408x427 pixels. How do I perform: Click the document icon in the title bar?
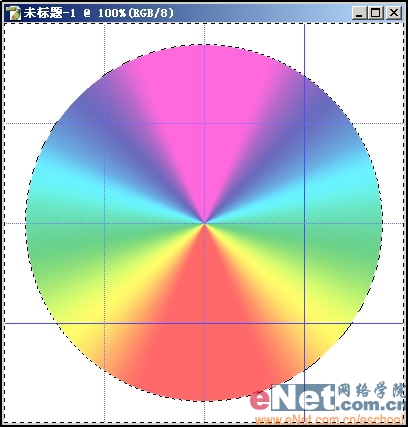tap(13, 13)
